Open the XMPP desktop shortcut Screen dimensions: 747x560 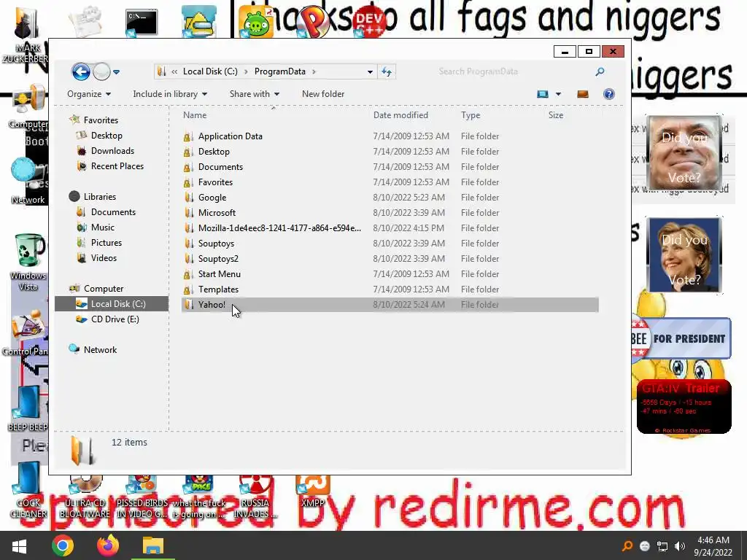coord(312,492)
